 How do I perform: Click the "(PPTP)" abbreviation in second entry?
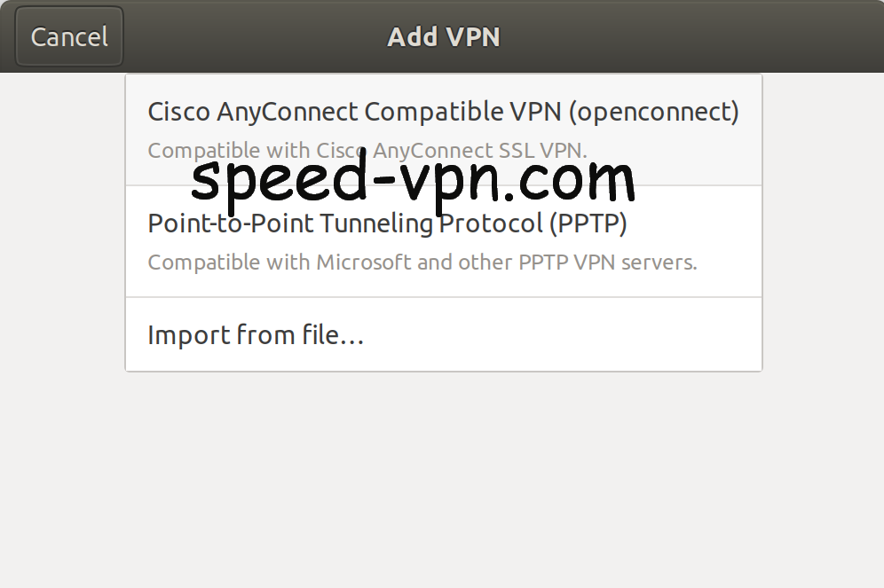click(x=588, y=224)
